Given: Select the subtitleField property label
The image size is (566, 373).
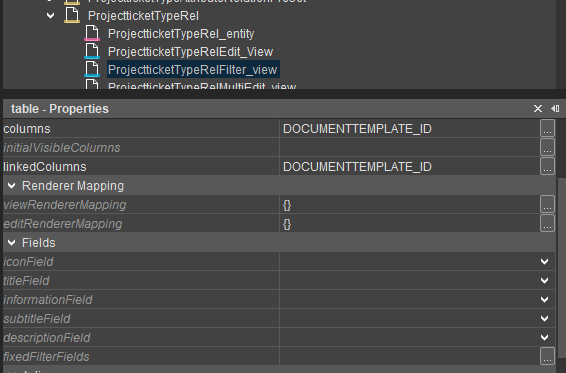Looking at the screenshot, I should click(x=36, y=319).
